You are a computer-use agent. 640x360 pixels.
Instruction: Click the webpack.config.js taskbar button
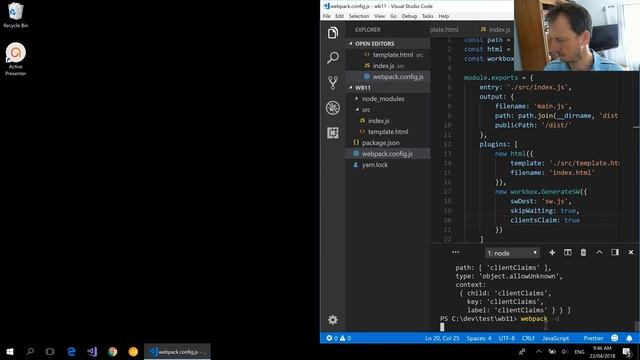pos(177,351)
